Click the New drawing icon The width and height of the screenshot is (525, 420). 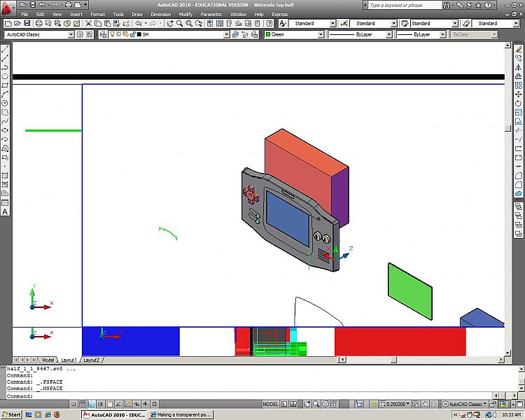click(8, 23)
